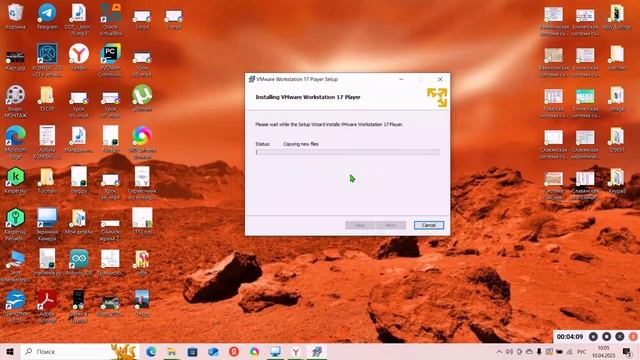Switch to Yandex Browser on taskbar
The image size is (640, 360).
[296, 351]
